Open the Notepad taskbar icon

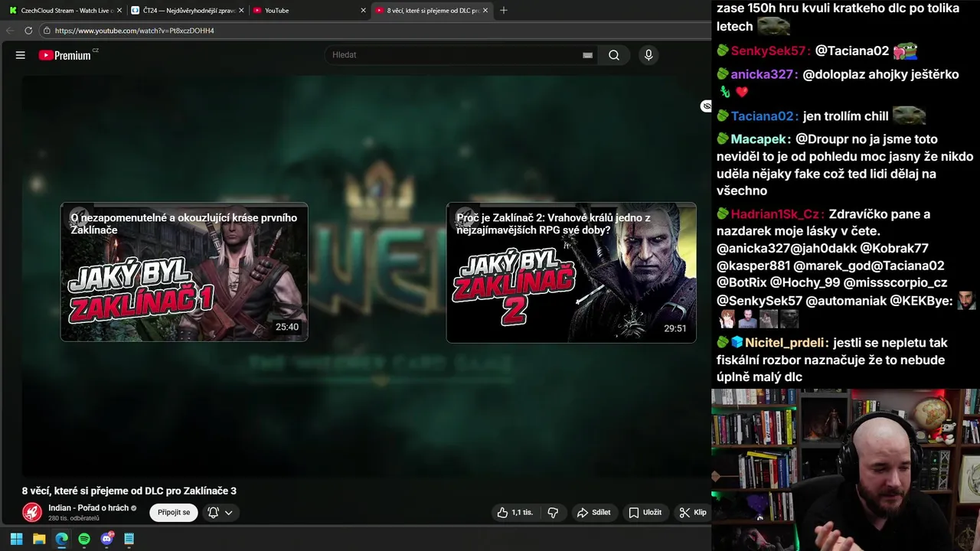coord(129,539)
